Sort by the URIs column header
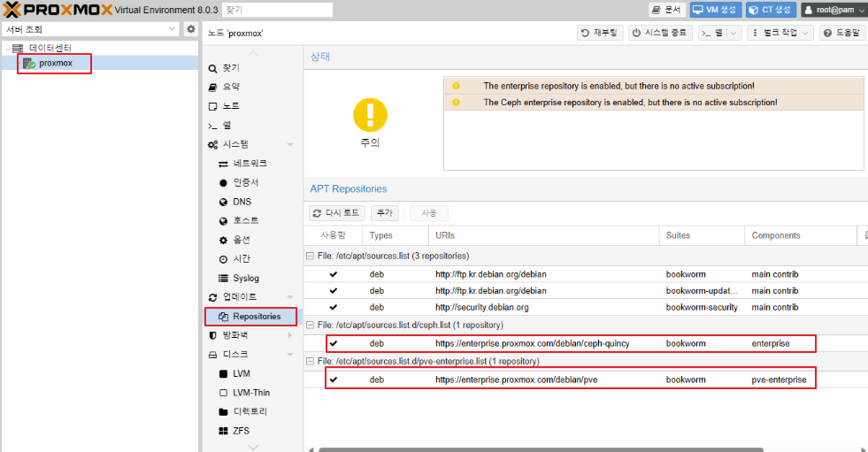 tap(543, 235)
